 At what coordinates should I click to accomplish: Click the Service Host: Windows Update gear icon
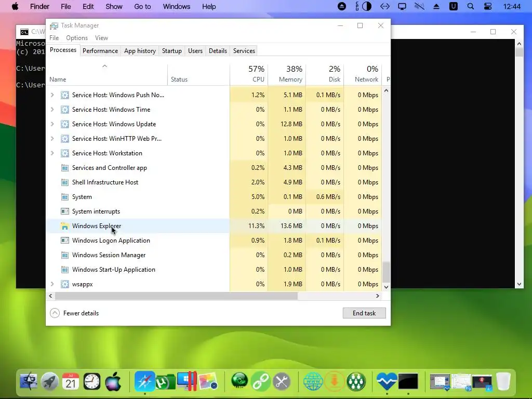(x=64, y=124)
